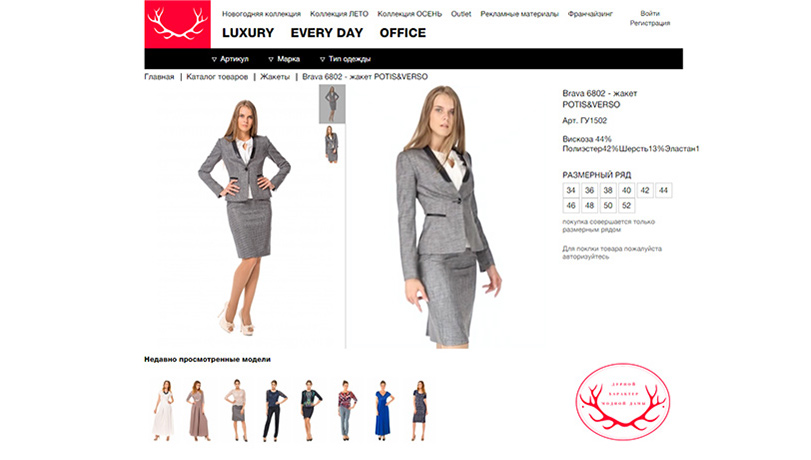This screenshot has height=460, width=811.
Task: Open Каталог товаров breadcrumb
Action: pyautogui.click(x=217, y=77)
